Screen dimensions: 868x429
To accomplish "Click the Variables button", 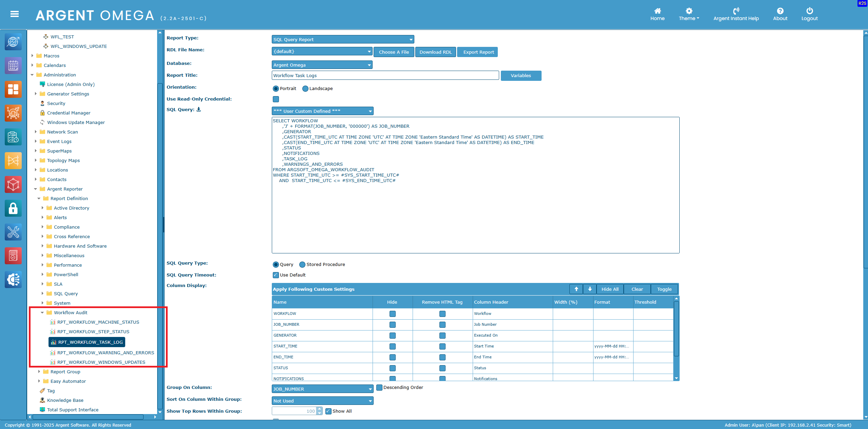I will tap(521, 75).
